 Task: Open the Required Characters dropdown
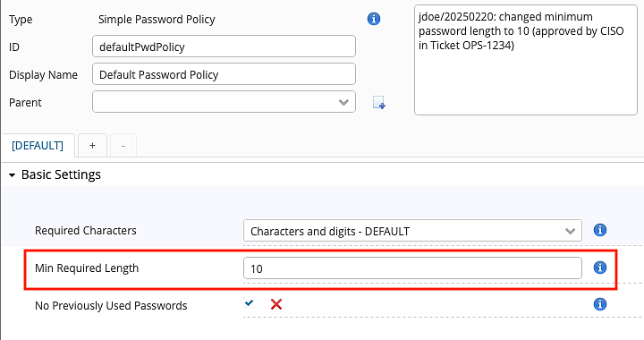click(412, 230)
